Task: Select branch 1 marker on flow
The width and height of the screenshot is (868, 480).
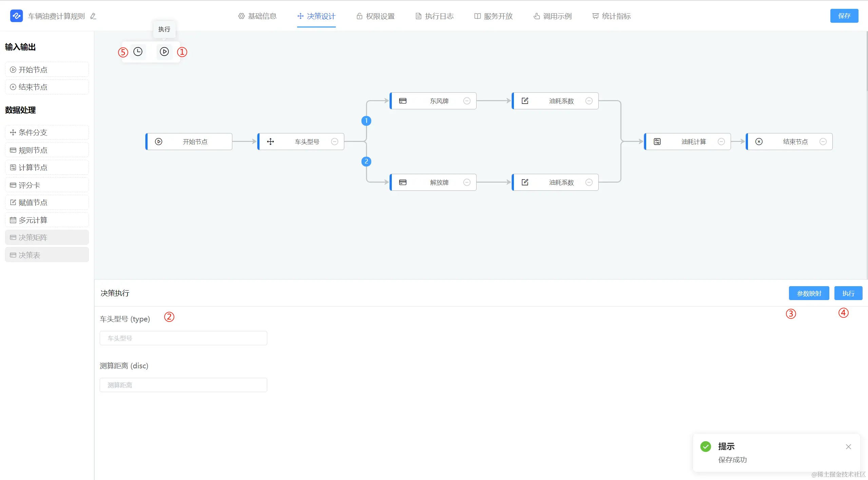Action: coord(366,121)
